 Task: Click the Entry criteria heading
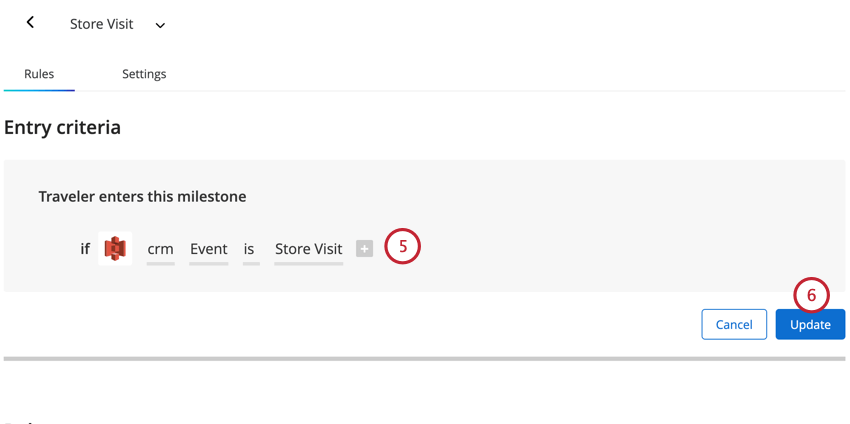[x=62, y=127]
